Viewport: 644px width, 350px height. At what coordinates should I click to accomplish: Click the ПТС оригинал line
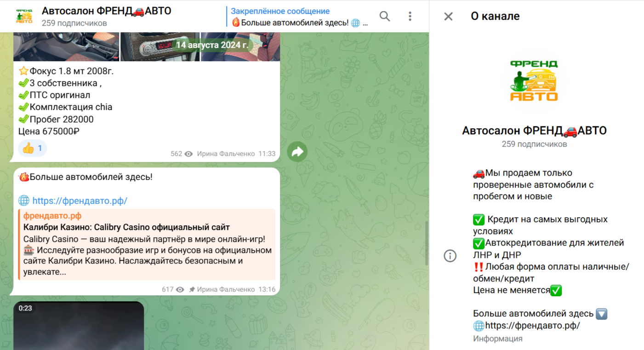tap(54, 95)
